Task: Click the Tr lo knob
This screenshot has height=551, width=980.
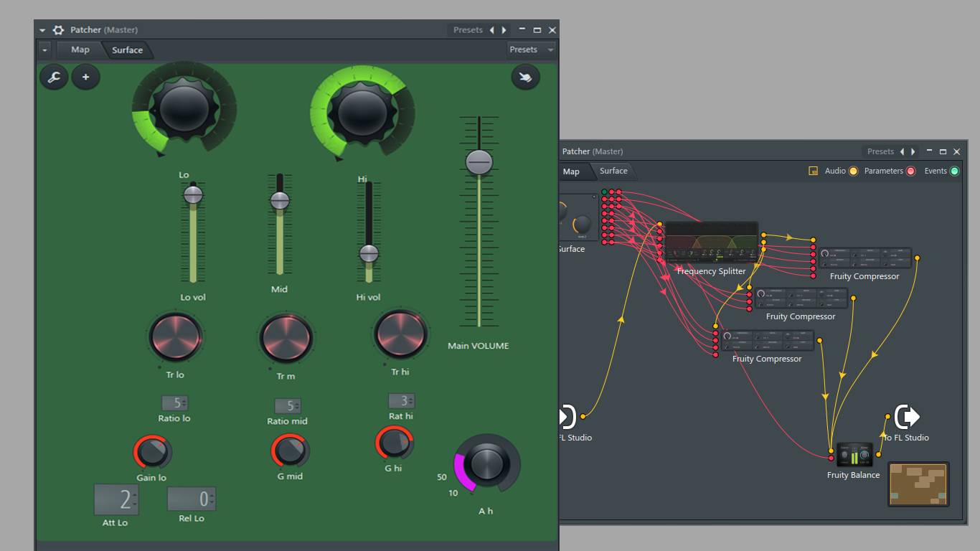Action: [x=176, y=336]
